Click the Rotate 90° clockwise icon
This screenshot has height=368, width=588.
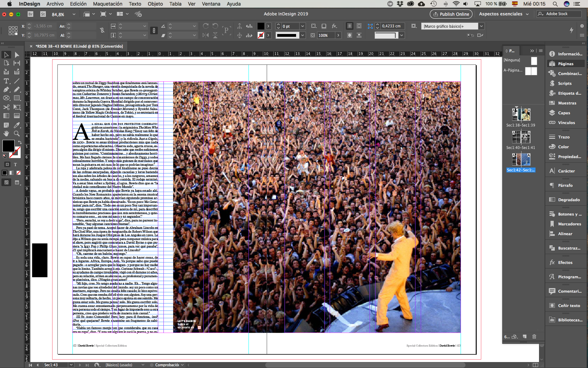(x=206, y=26)
